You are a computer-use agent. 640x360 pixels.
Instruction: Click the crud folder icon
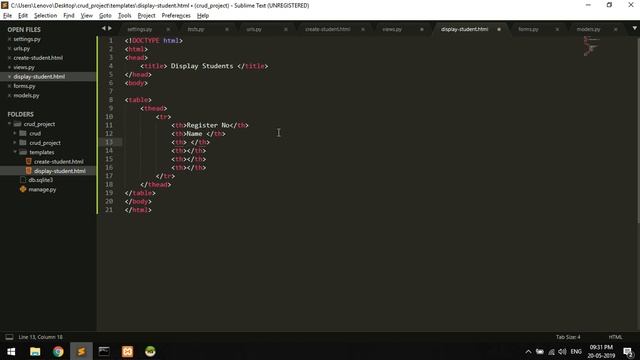(23, 133)
